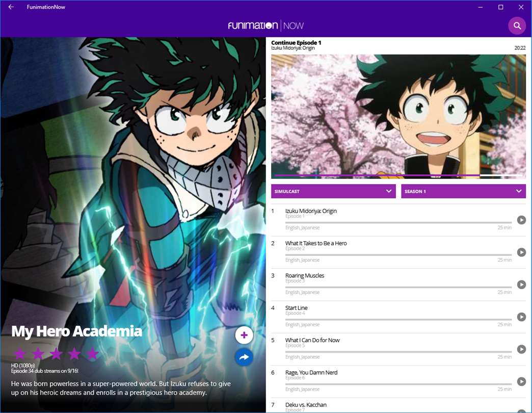The width and height of the screenshot is (532, 413).
Task: Open the search magnifier button
Action: [x=517, y=25]
